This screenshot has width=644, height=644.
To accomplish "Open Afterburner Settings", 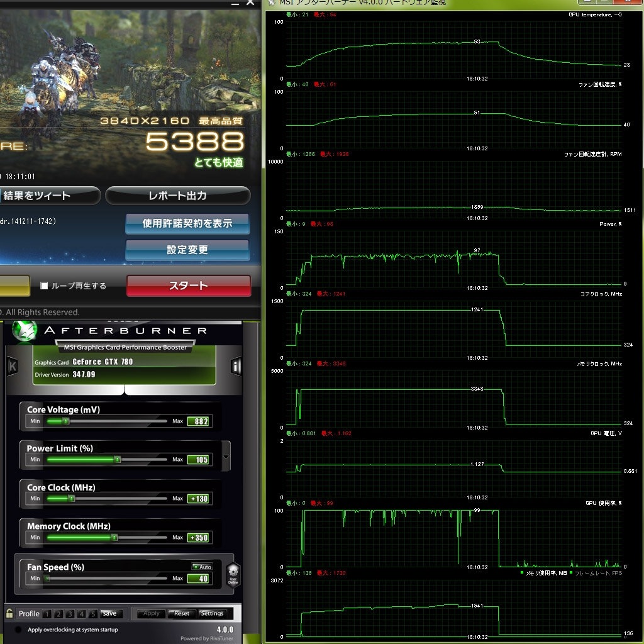I will (x=211, y=614).
